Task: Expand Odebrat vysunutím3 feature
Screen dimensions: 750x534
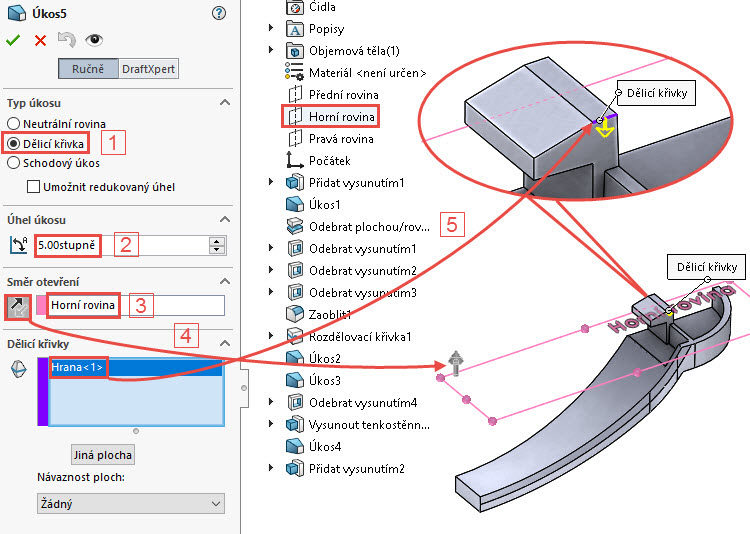Action: 271,292
